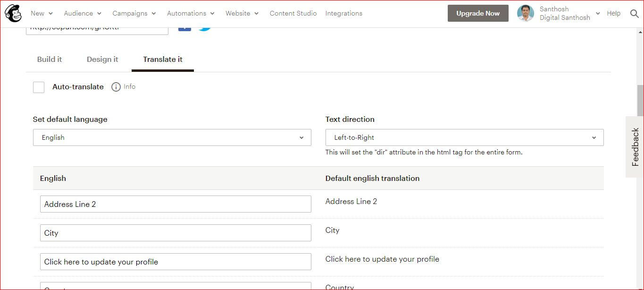Viewport: 644px width, 290px height.
Task: Enable the Auto-translate checkbox
Action: (39, 87)
